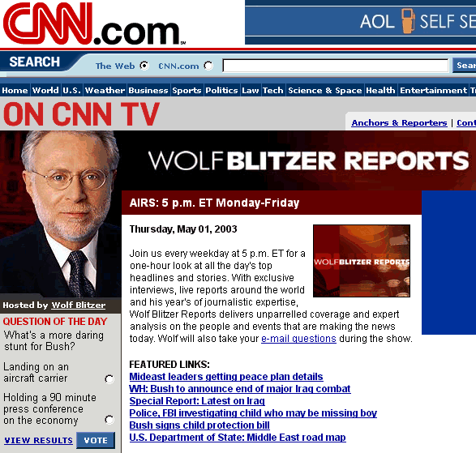The image size is (476, 453).
Task: Open the Wolf Blitzer Reports video thumbnail
Action: tap(362, 261)
